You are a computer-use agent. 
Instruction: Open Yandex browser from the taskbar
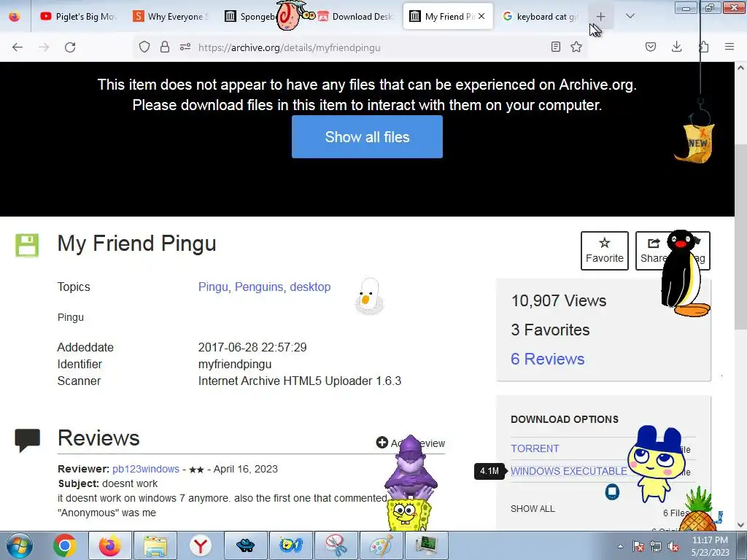(201, 545)
